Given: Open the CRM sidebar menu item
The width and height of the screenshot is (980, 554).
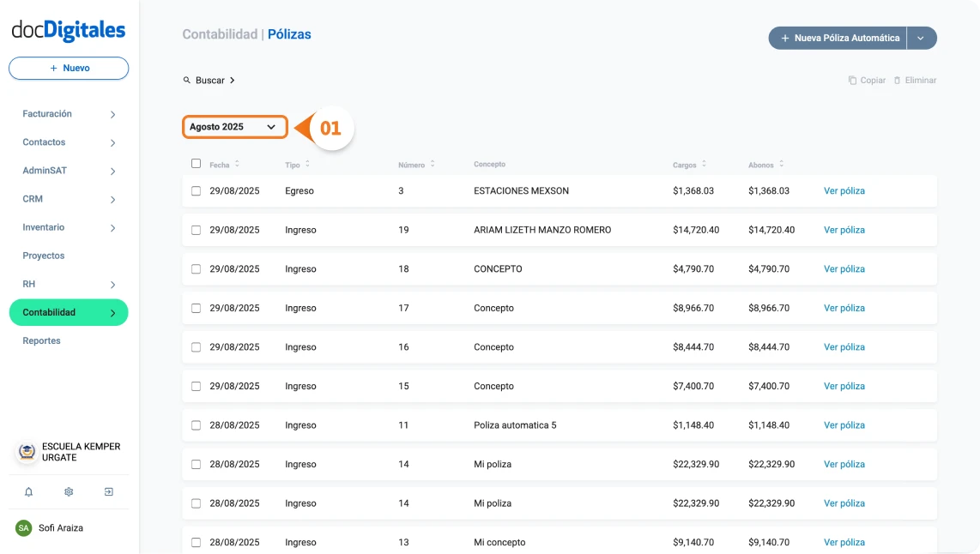Looking at the screenshot, I should coord(33,198).
